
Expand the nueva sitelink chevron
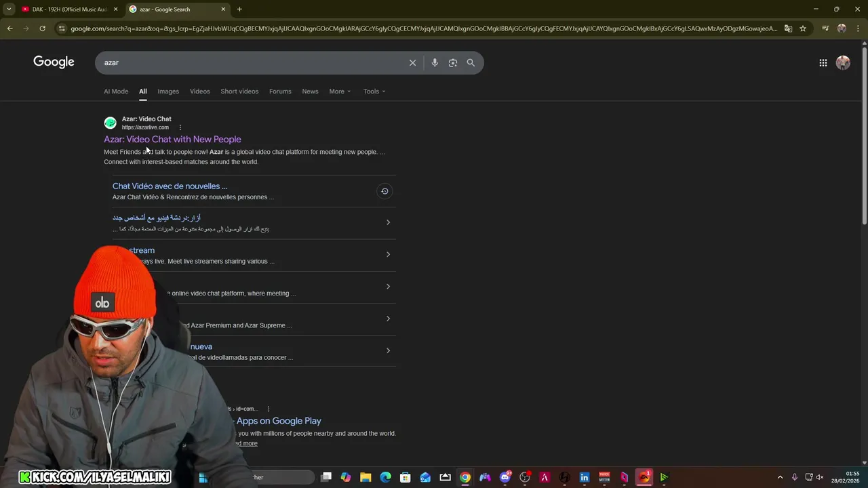click(x=388, y=350)
